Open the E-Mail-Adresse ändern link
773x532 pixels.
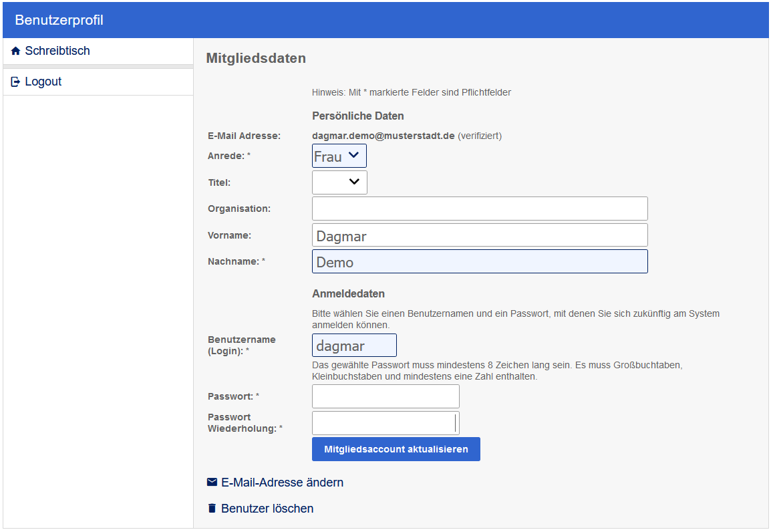click(x=282, y=483)
